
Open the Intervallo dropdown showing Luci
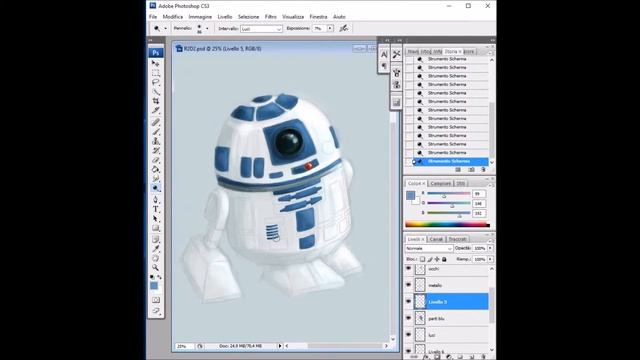(261, 29)
